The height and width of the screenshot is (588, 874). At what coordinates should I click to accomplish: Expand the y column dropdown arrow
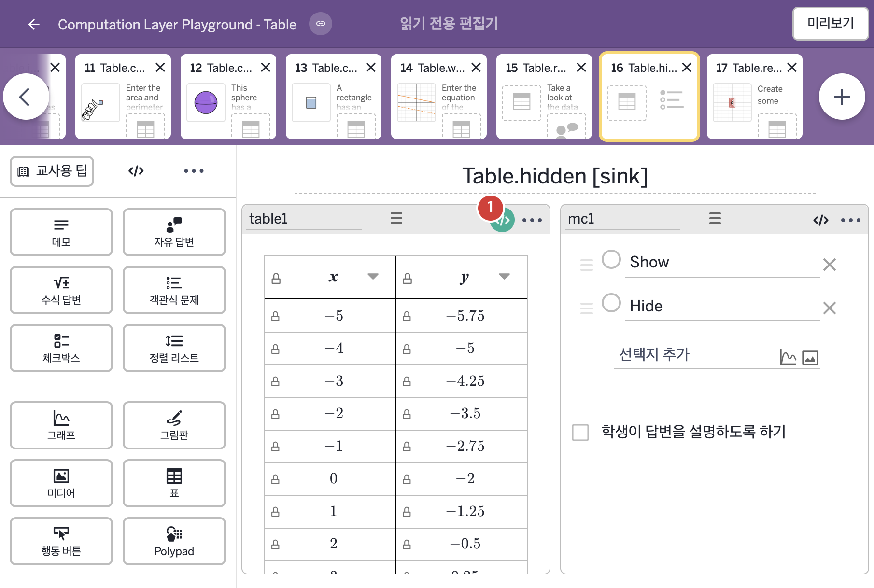coord(504,277)
